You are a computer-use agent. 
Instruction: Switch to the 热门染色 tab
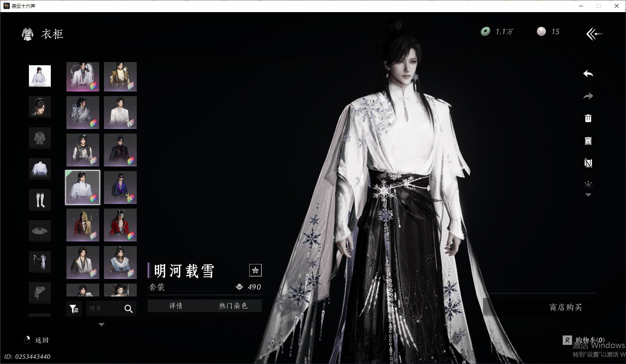point(233,306)
